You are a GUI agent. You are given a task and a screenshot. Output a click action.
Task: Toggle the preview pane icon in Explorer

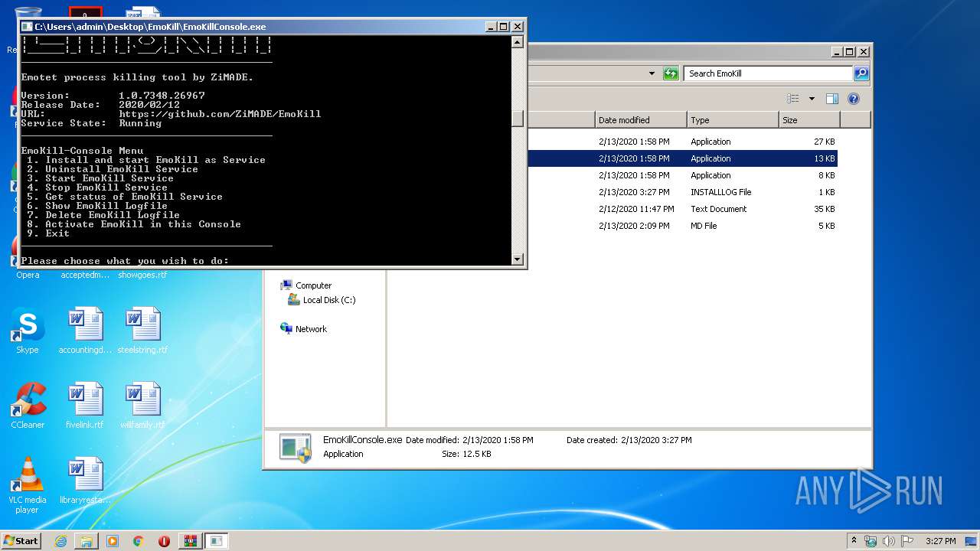click(x=832, y=99)
